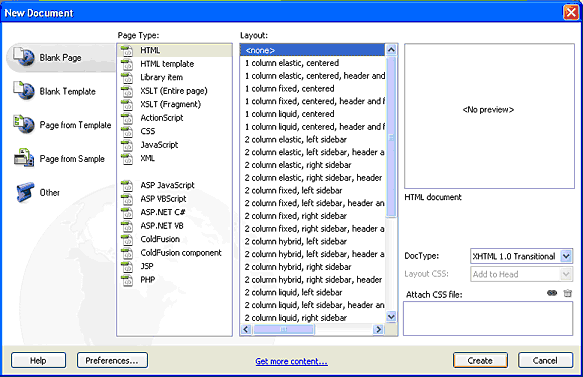Click the remove CSS file trash icon

click(x=567, y=293)
